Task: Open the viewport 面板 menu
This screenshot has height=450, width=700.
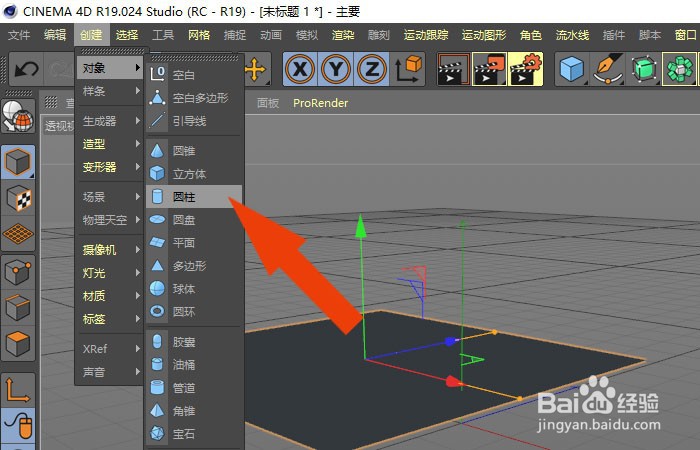Action: coord(268,103)
